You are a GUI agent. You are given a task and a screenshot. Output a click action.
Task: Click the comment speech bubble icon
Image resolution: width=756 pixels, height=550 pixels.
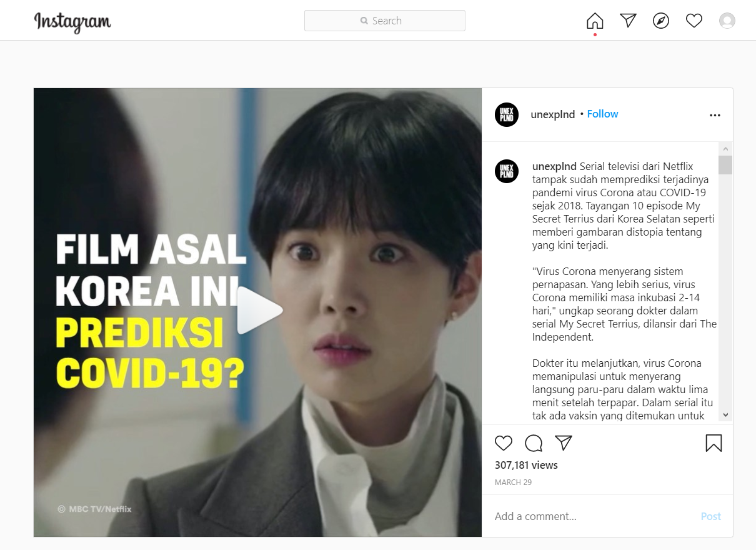534,443
